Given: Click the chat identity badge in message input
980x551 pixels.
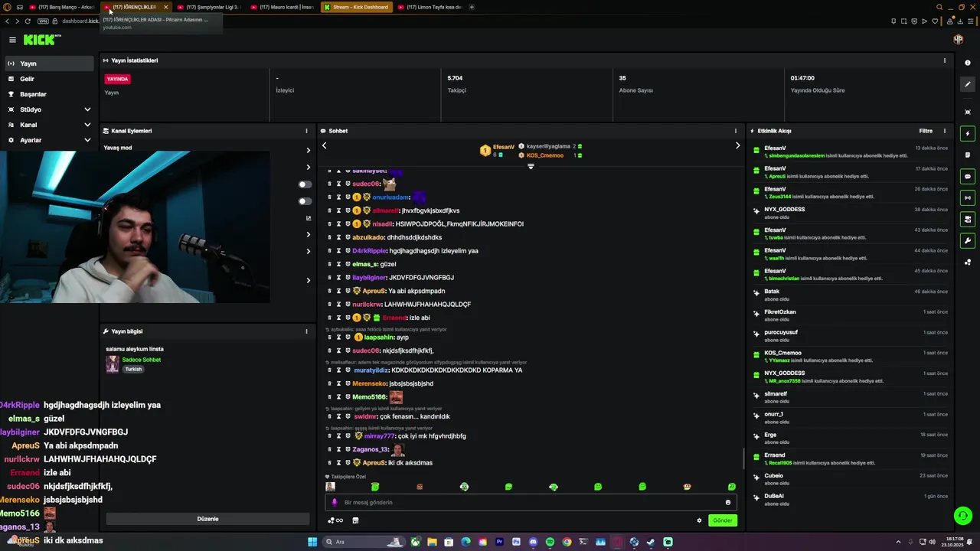Looking at the screenshot, I should coord(334,503).
